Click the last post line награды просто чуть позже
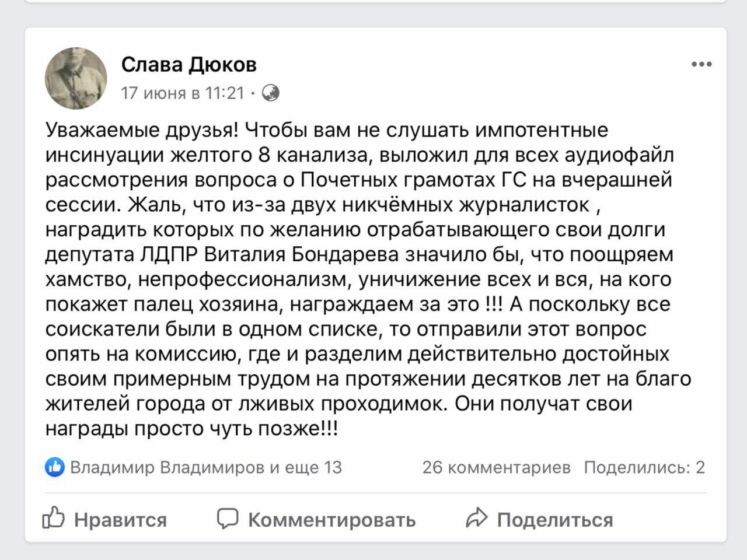Image resolution: width=747 pixels, height=560 pixels. tap(191, 429)
